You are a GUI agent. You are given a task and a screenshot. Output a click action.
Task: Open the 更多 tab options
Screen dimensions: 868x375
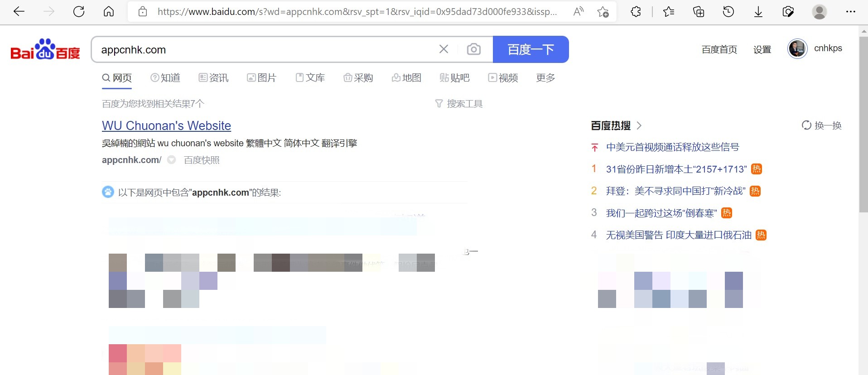[545, 78]
